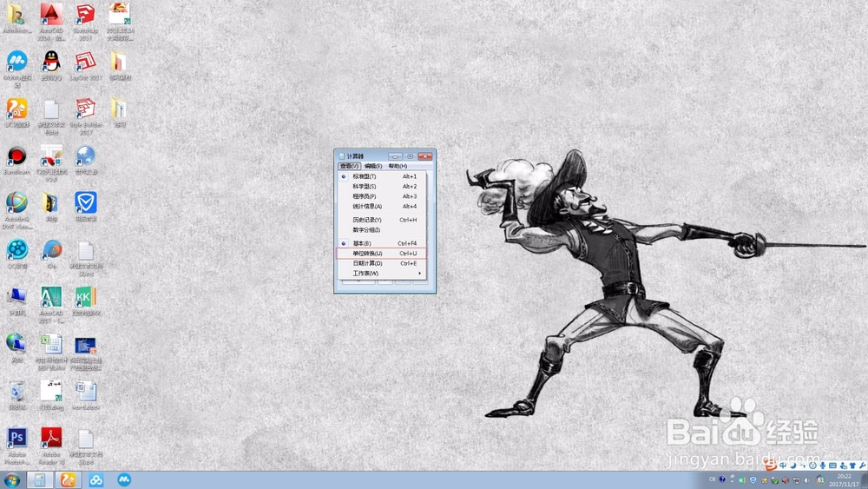Launch LayOut 2017 desktop shortcut
Screen dimensions: 868x489
point(85,65)
